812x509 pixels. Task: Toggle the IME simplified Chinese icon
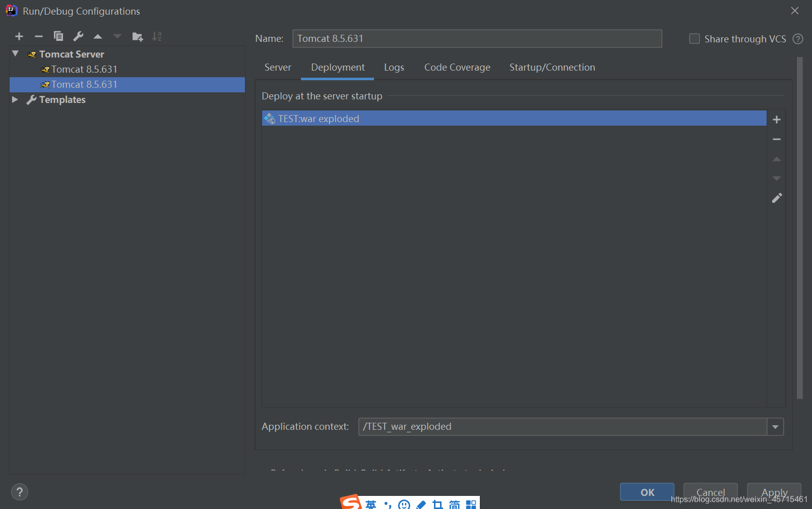[x=454, y=504]
